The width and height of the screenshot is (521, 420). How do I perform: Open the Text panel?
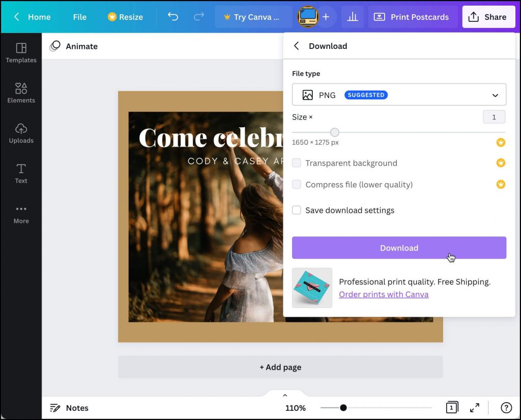(x=21, y=173)
